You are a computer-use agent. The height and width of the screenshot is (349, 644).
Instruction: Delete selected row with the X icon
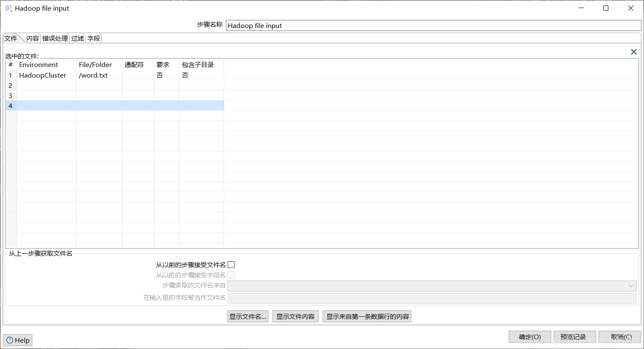tap(634, 52)
